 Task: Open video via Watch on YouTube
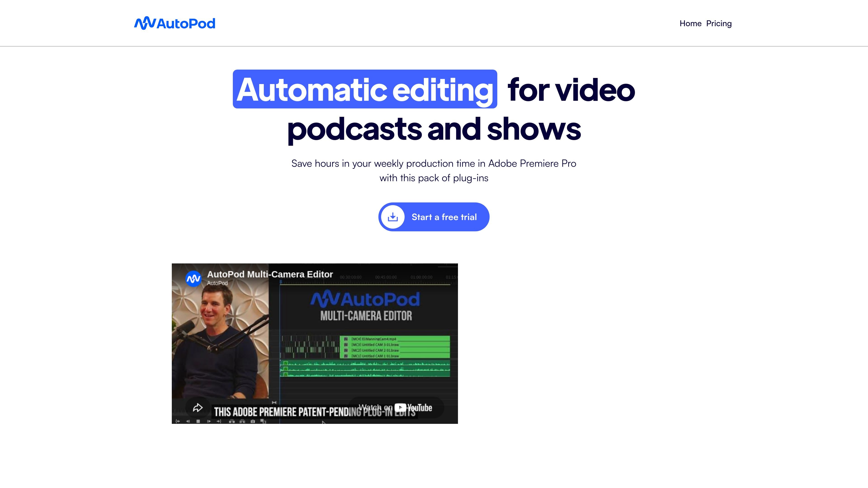click(396, 408)
